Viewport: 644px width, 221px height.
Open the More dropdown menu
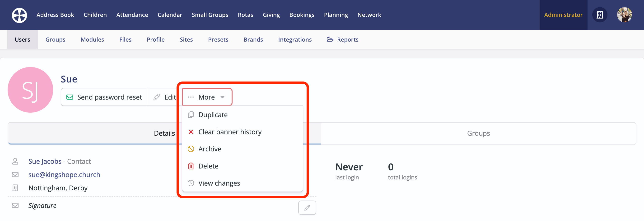(206, 97)
